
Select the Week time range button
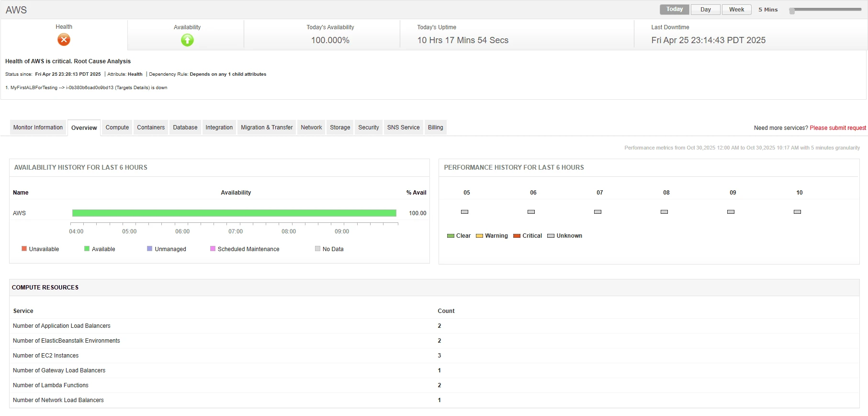pos(736,10)
